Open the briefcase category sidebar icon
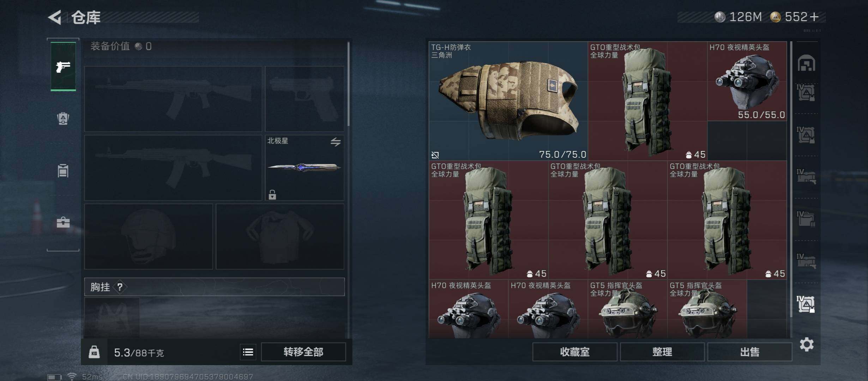 tap(63, 222)
